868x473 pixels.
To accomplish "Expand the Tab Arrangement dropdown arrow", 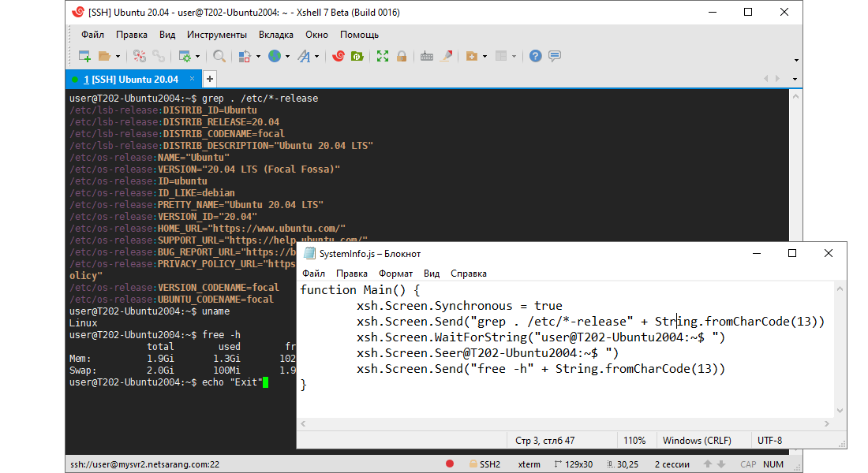I will coord(514,57).
